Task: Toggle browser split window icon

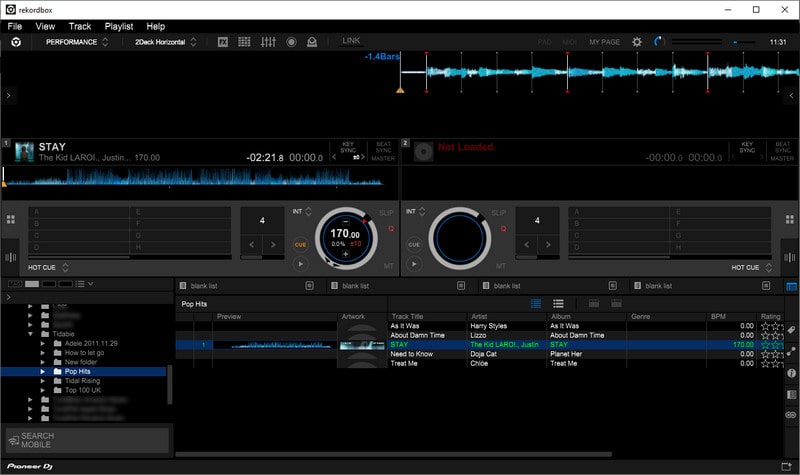Action: coord(791,286)
